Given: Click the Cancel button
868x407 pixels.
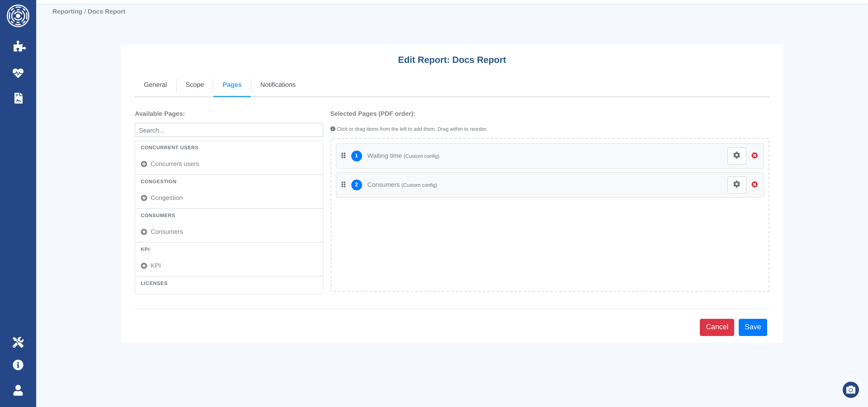Looking at the screenshot, I should (x=717, y=327).
